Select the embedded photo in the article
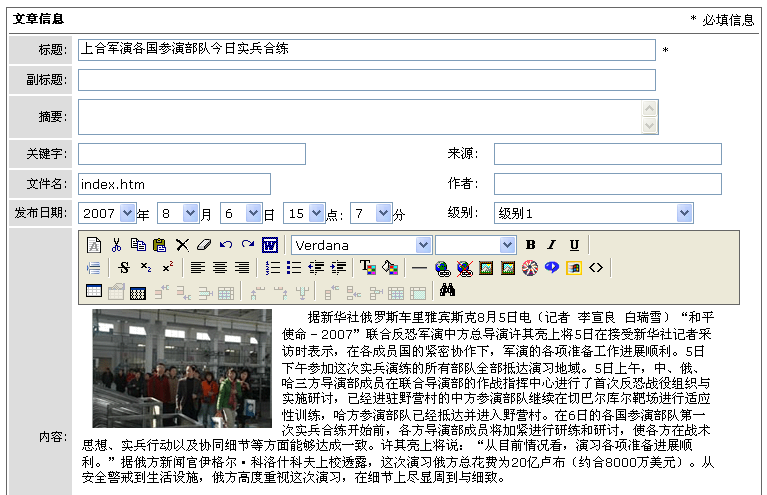Image resolution: width=767 pixels, height=495 pixels. (x=182, y=368)
